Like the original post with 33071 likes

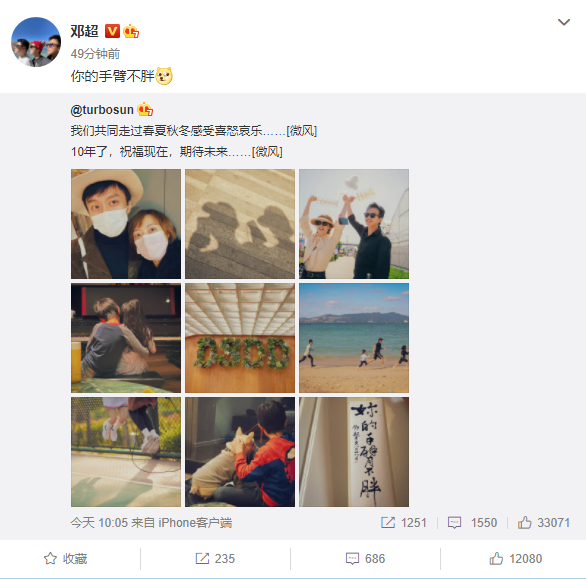(x=544, y=523)
